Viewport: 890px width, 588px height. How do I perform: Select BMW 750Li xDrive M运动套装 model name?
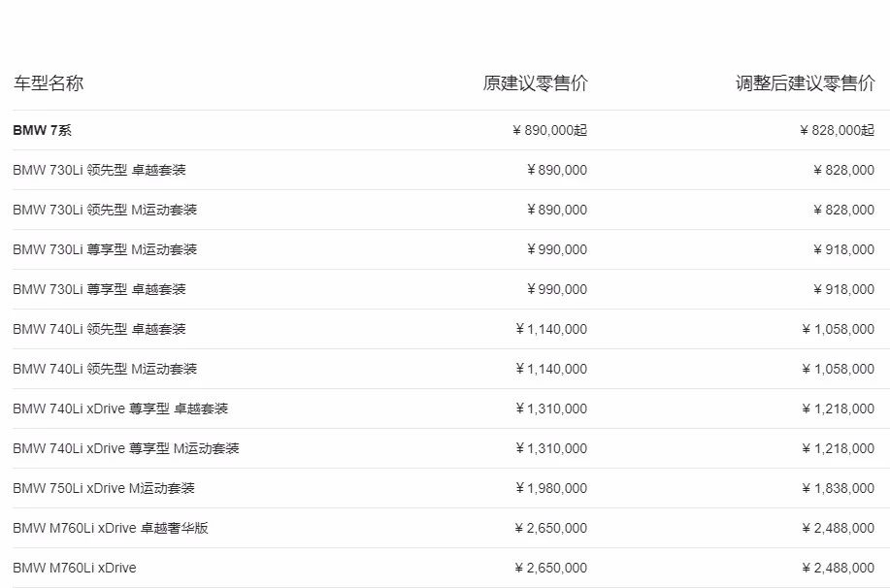point(104,489)
